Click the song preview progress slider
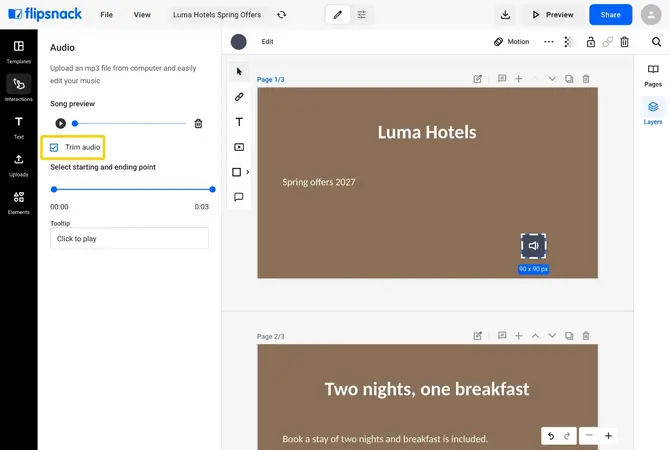 (130, 124)
